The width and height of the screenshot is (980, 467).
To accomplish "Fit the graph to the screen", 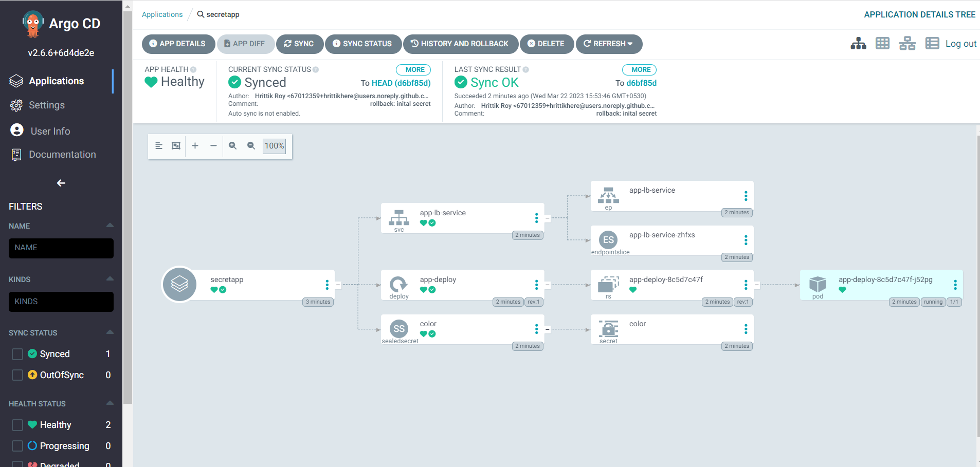I will click(176, 146).
